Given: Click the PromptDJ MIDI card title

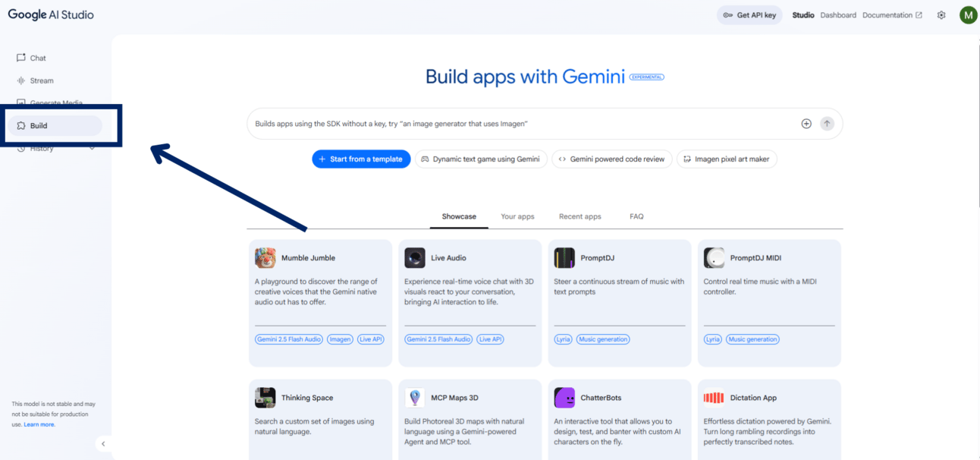Looking at the screenshot, I should coord(755,258).
